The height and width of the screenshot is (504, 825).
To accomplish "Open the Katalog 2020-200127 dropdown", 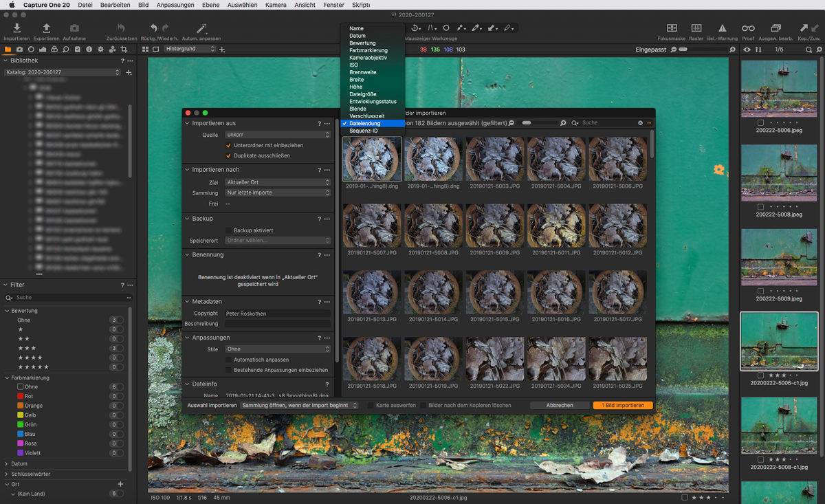I will (x=62, y=72).
